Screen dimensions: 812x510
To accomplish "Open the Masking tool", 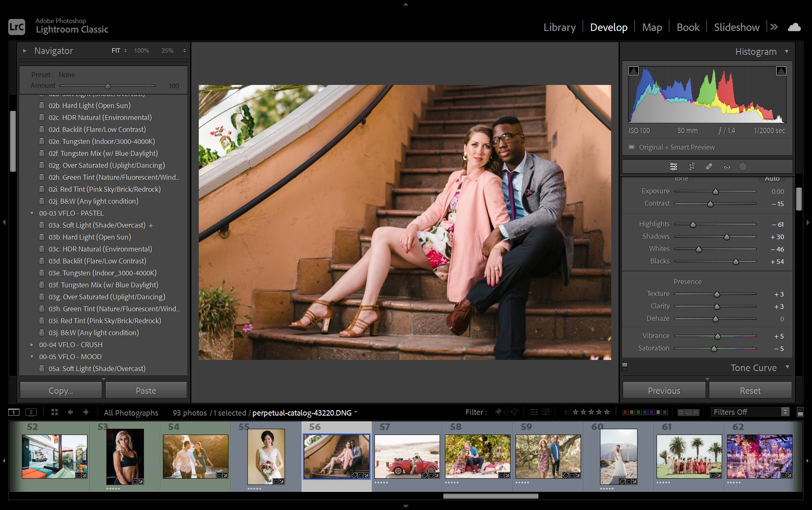I will tap(743, 167).
